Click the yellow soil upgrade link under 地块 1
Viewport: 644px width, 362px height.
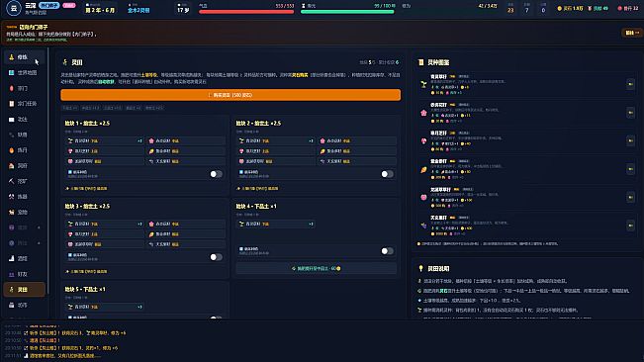tap(86, 188)
